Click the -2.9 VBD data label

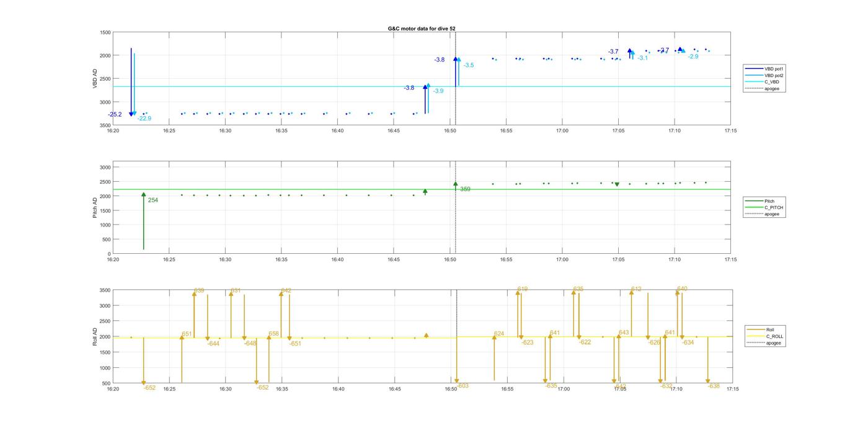click(x=693, y=56)
